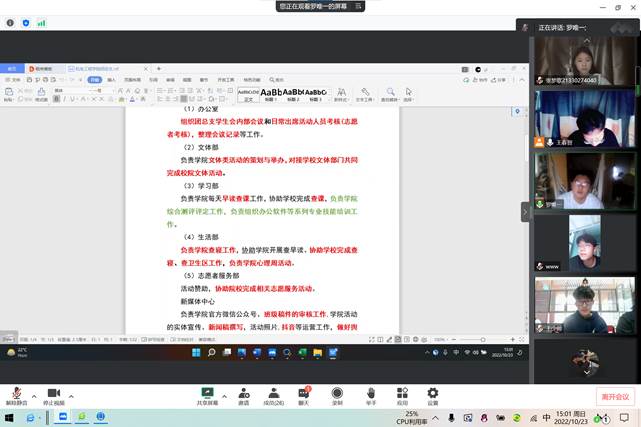Expand share screen options arrow

[x=224, y=396]
